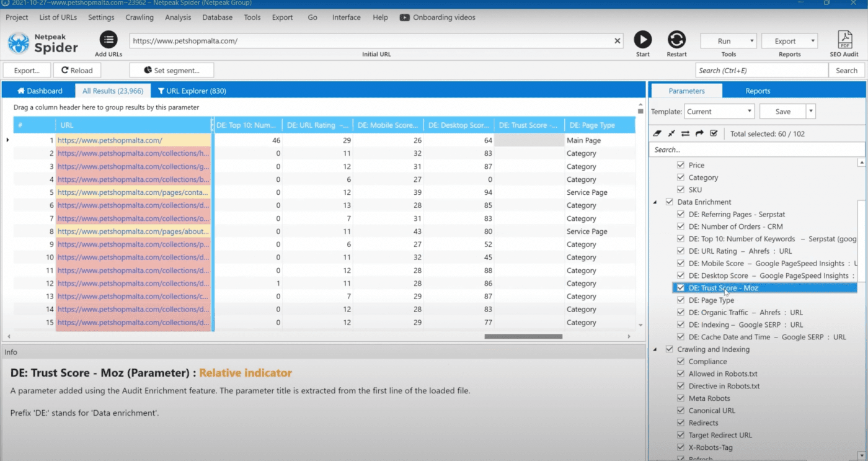Clear the Initial URL field with X
This screenshot has height=461, width=868.
pos(618,41)
